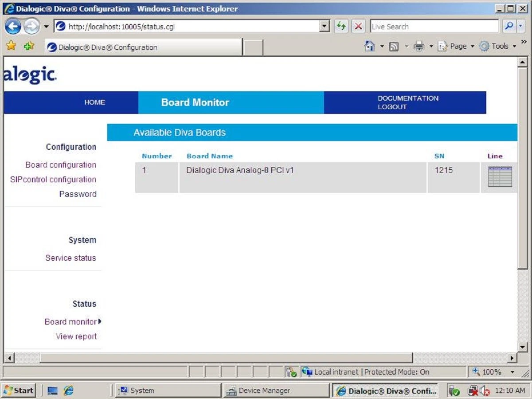The height and width of the screenshot is (399, 532).
Task: Click Dialogic Diva Confi taskbar button
Action: (385, 391)
